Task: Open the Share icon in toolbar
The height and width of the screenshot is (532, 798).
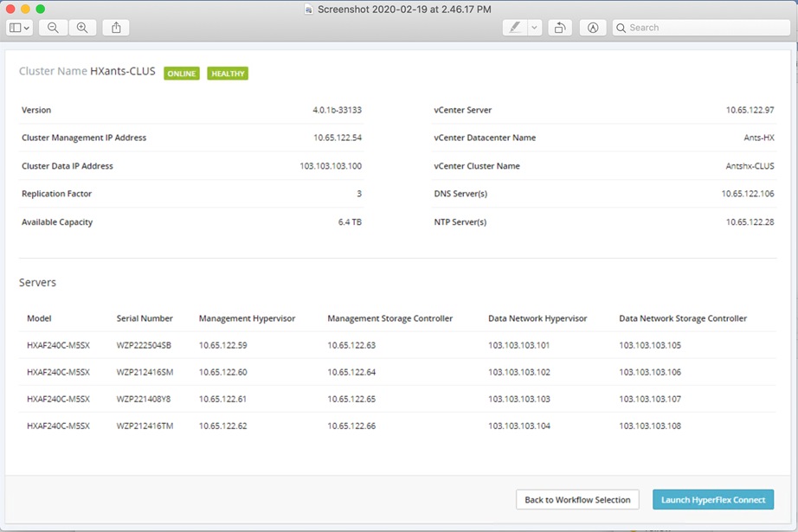Action: (x=116, y=28)
